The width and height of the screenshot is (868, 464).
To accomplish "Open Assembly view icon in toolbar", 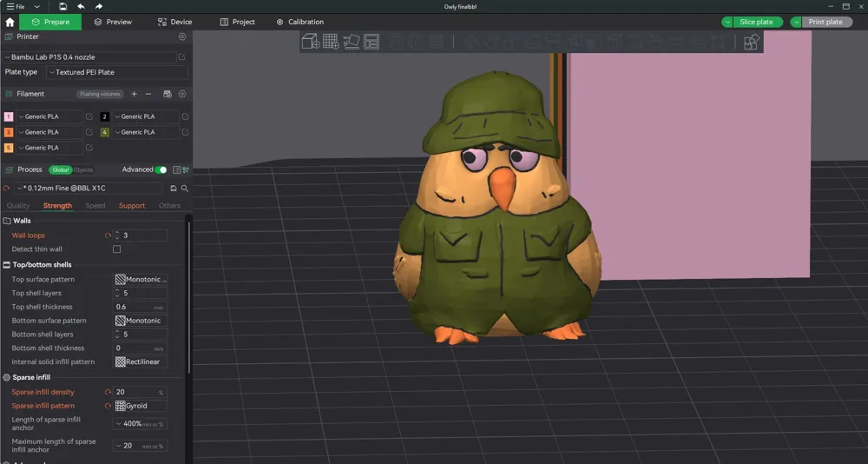I will pyautogui.click(x=751, y=42).
